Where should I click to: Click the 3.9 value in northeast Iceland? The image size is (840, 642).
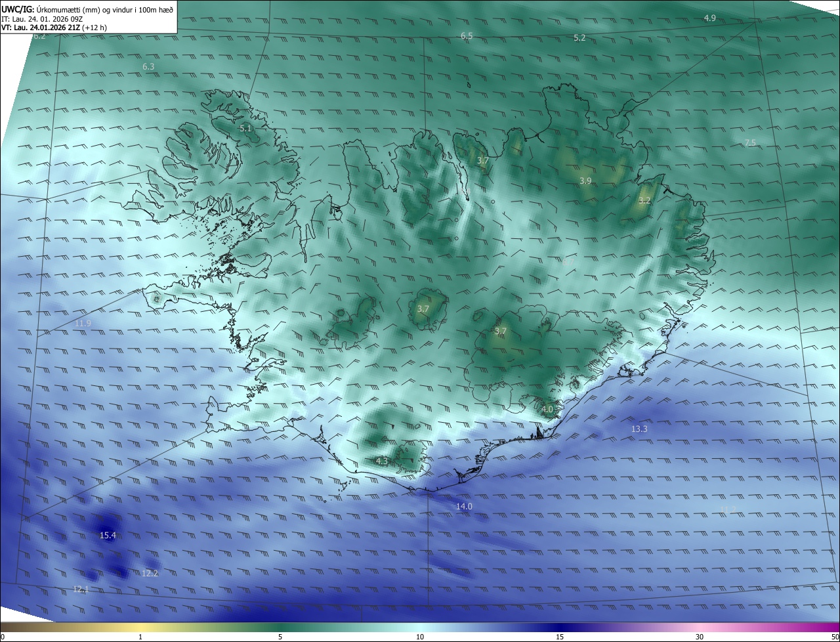[586, 181]
